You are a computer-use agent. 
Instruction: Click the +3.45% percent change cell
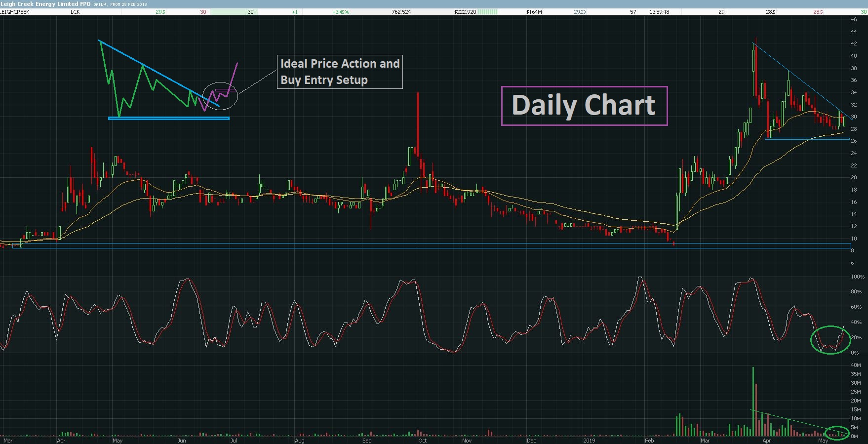click(341, 12)
